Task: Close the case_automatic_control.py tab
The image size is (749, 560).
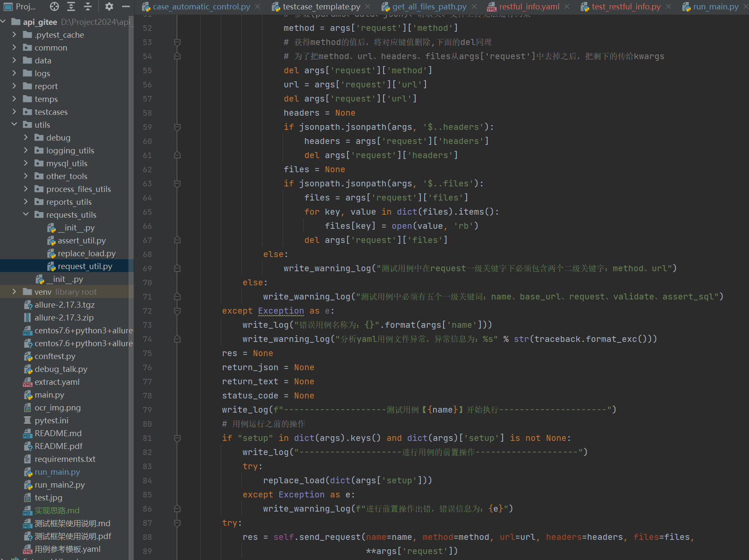Action: coord(258,7)
